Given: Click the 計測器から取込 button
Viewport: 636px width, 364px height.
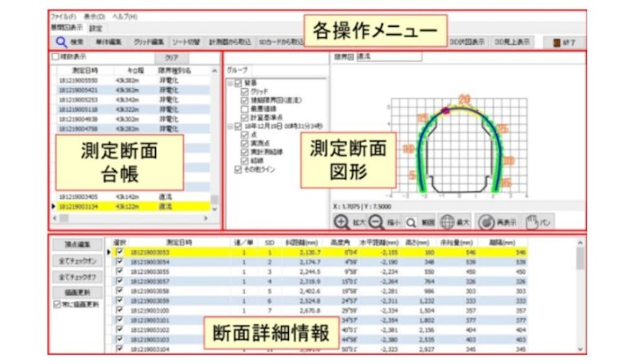Looking at the screenshot, I should coord(230,42).
